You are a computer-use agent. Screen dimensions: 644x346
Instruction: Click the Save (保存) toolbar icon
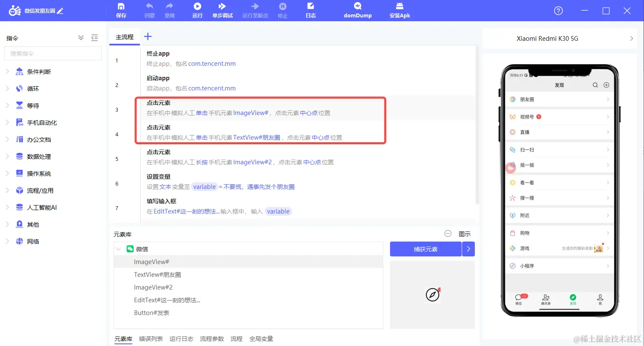point(121,6)
